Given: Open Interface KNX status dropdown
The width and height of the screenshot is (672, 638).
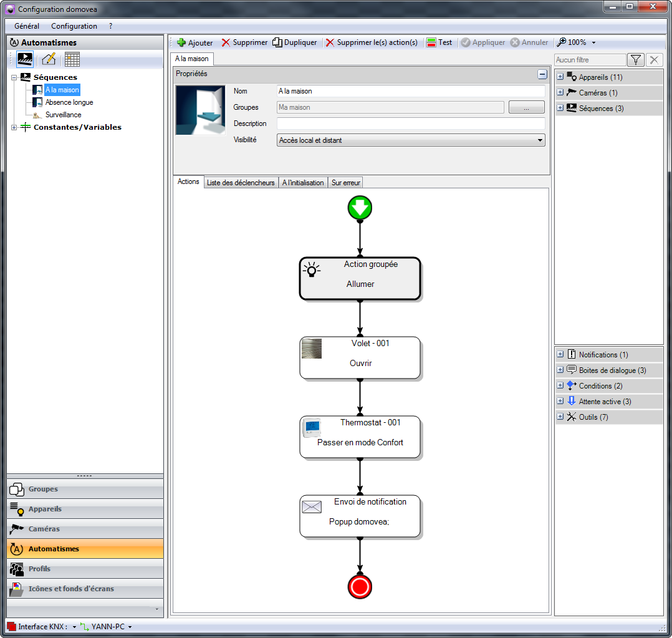Looking at the screenshot, I should coord(74,627).
